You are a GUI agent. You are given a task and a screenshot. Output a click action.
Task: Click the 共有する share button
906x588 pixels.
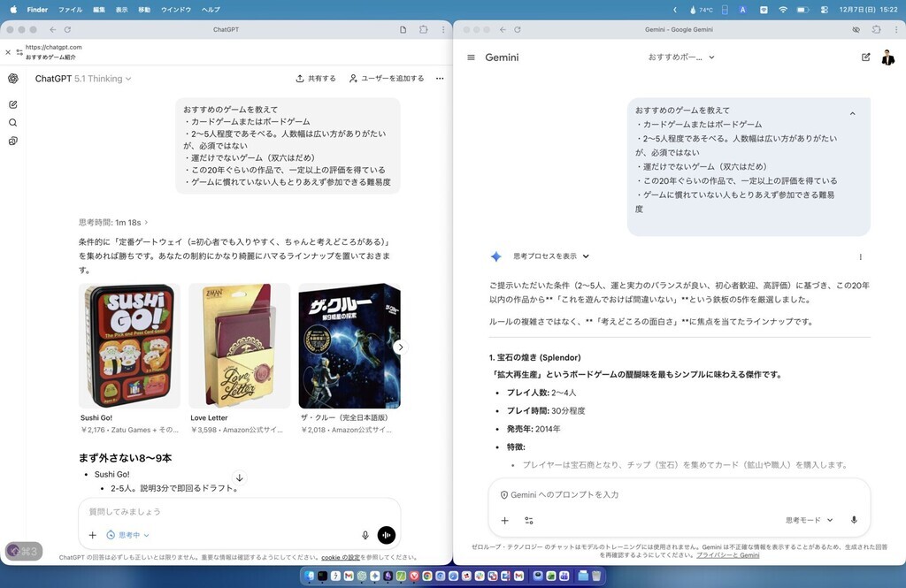[x=316, y=79]
